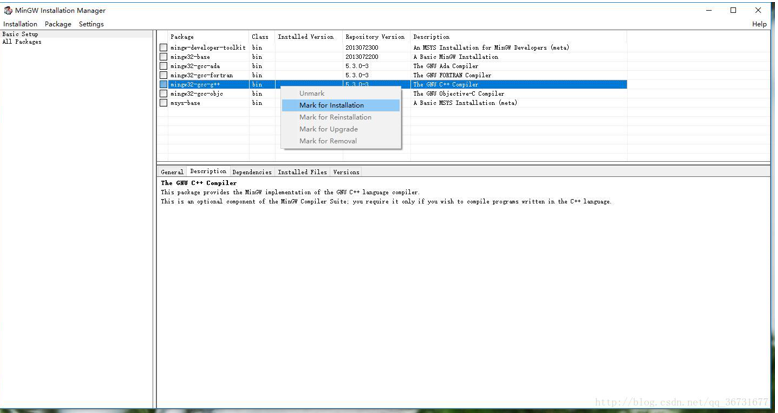
Task: Click 'A Basic MinGW Installation' description
Action: (x=455, y=57)
